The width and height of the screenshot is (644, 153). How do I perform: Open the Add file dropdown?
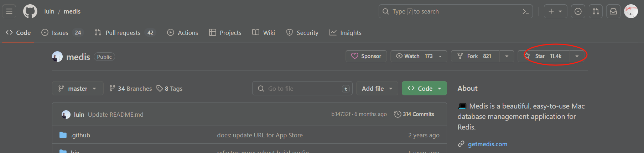click(377, 88)
